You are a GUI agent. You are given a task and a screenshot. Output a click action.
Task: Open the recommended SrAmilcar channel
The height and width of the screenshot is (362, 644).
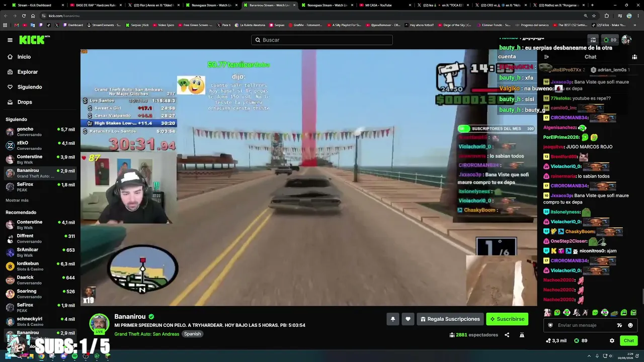click(40, 252)
